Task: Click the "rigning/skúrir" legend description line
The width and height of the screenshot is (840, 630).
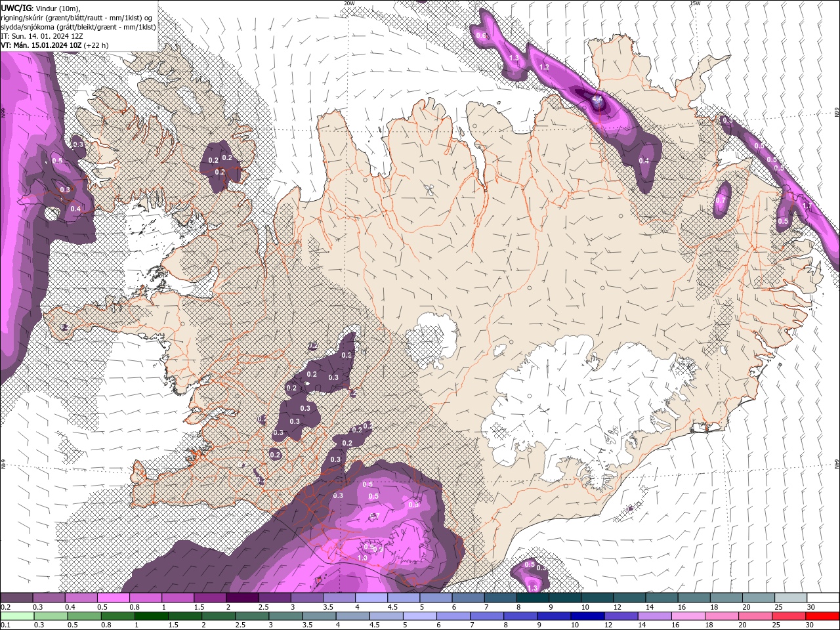Action: [x=77, y=17]
